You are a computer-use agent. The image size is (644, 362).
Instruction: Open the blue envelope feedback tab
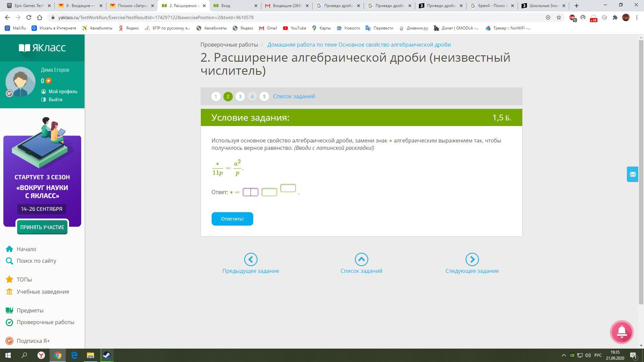(x=633, y=174)
